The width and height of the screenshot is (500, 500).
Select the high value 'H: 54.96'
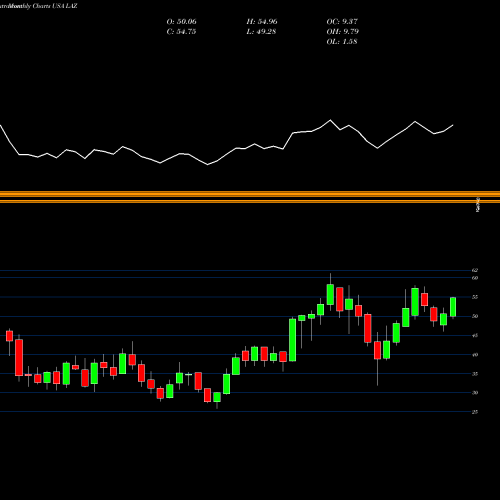click(262, 22)
